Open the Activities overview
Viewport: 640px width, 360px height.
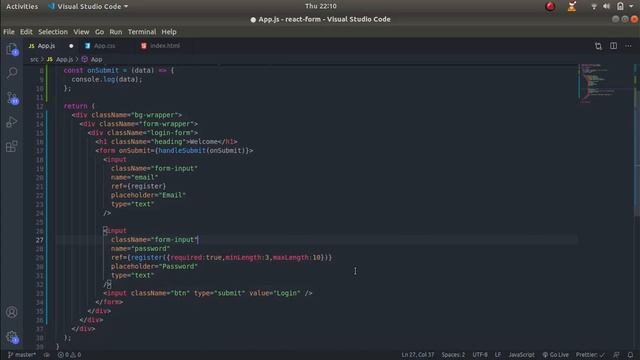(22, 7)
